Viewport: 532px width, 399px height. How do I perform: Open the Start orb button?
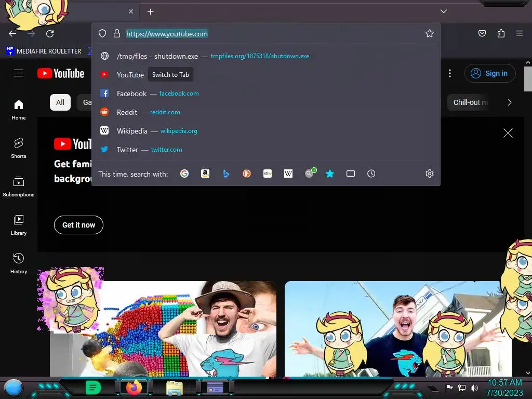(x=14, y=388)
